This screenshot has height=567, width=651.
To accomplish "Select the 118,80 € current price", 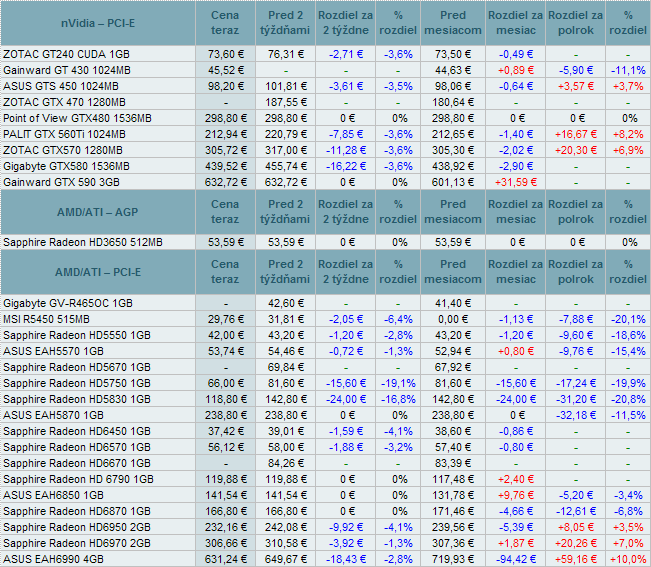I will click(x=226, y=399).
